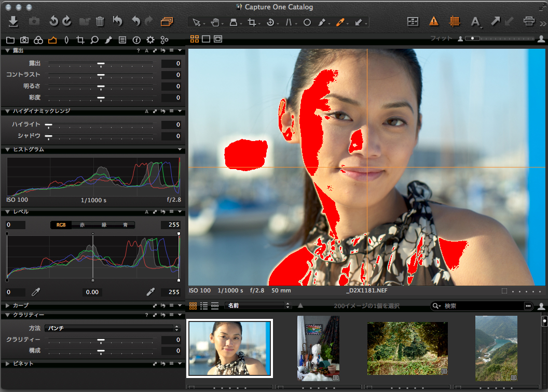Click the exposure warning triangle icon

coord(434,21)
